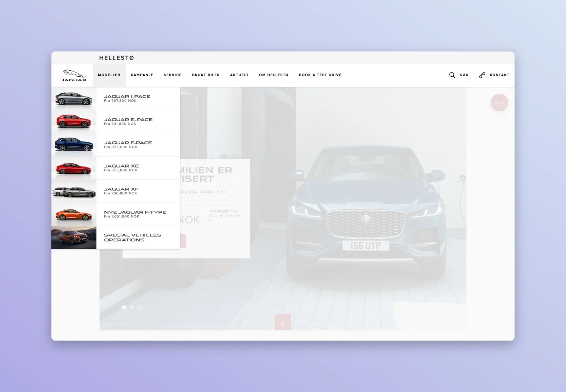Click the 'Fra 822,800 NOK' price text
Image resolution: width=566 pixels, height=392 pixels.
point(121,147)
